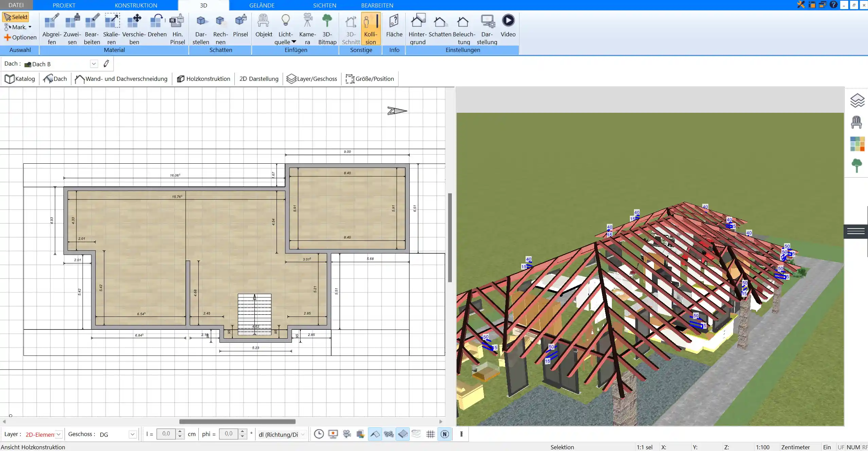Select the shadow Pinsel tool
868x451 pixels.
[241, 26]
